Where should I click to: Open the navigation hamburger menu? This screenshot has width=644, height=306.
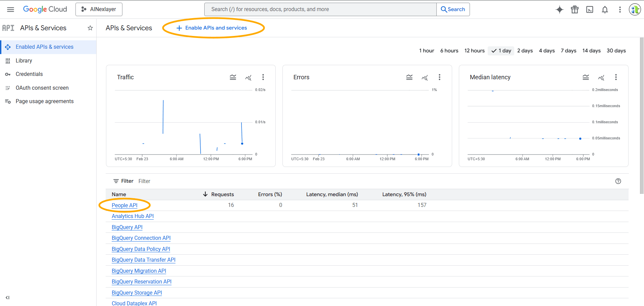pos(10,9)
